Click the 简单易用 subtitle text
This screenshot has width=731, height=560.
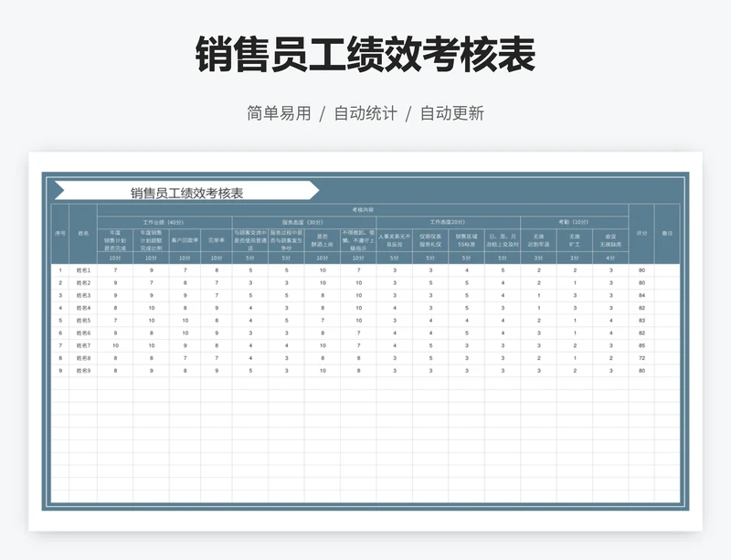[x=279, y=113]
